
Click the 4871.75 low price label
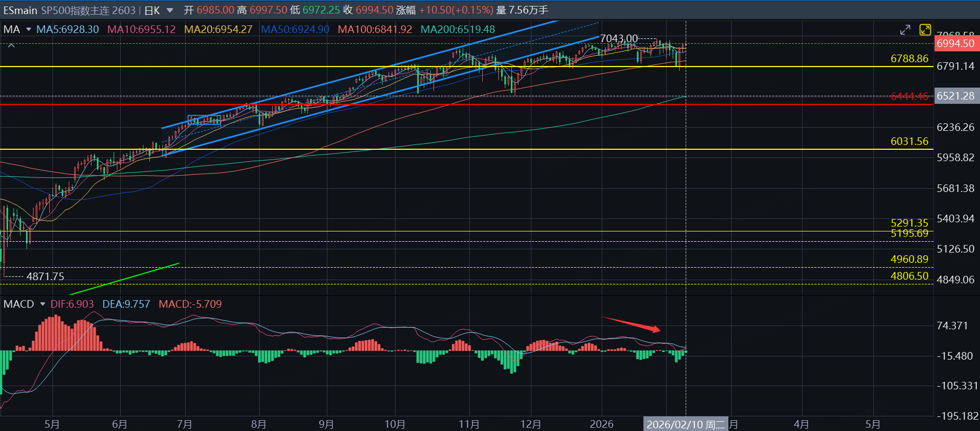45,276
